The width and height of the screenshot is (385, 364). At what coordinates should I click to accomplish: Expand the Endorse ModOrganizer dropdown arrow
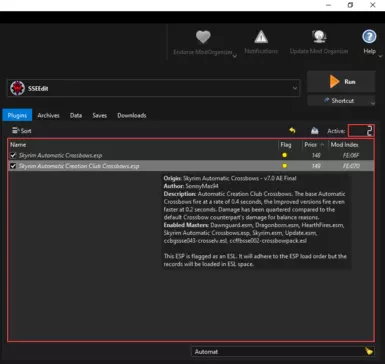pos(235,56)
